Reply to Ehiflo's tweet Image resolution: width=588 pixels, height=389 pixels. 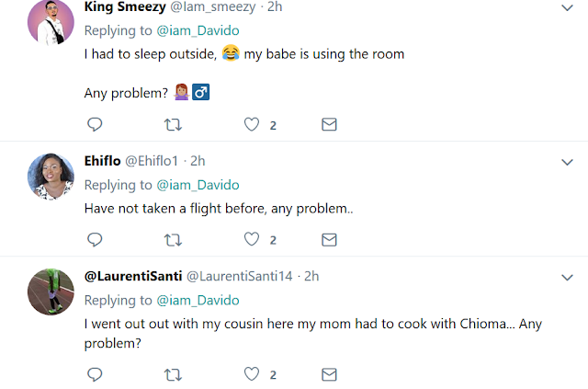click(x=94, y=239)
